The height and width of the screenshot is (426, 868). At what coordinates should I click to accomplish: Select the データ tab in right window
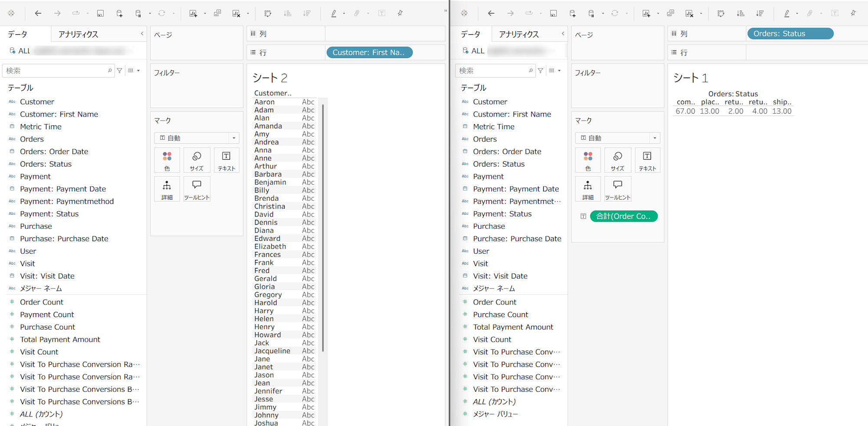pyautogui.click(x=470, y=34)
